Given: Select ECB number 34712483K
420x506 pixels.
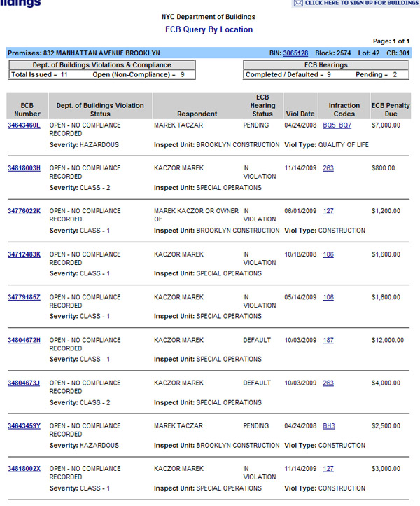Looking at the screenshot, I should tap(24, 254).
